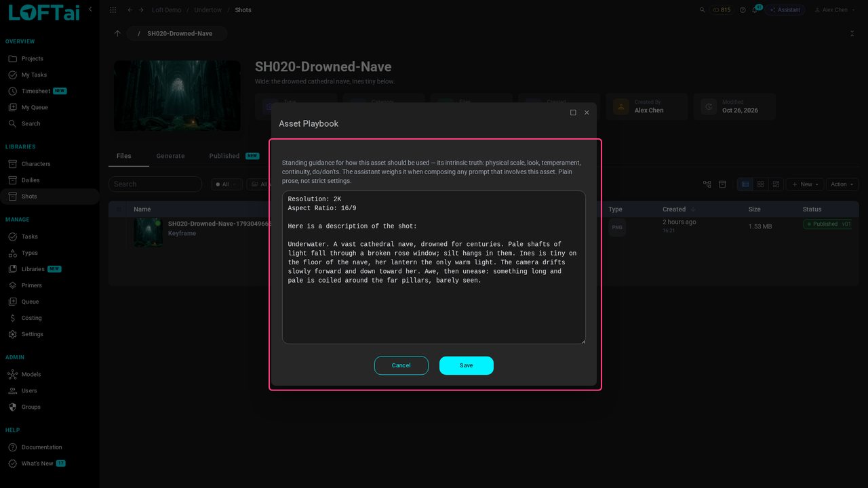Switch to the detailed tiles view
The height and width of the screenshot is (488, 868).
tap(776, 184)
